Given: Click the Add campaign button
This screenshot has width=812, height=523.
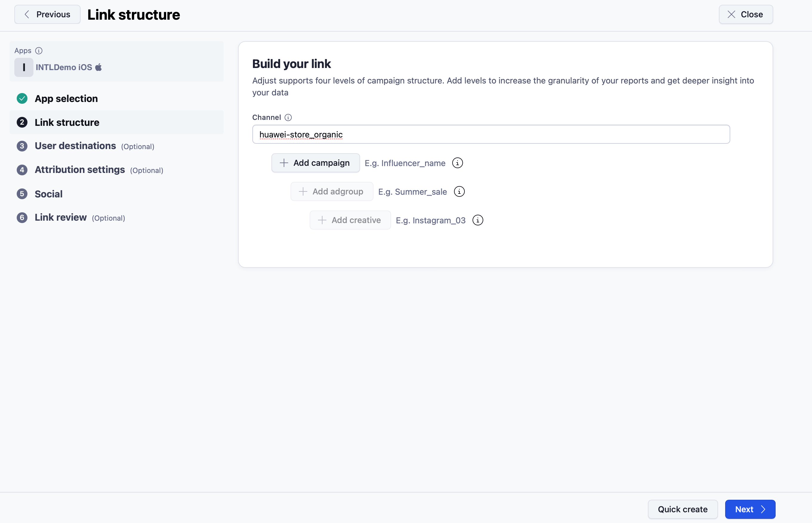Looking at the screenshot, I should click(315, 163).
